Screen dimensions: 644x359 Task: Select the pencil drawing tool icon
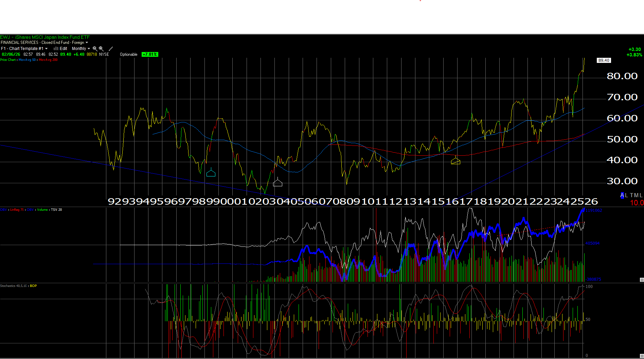pos(111,49)
